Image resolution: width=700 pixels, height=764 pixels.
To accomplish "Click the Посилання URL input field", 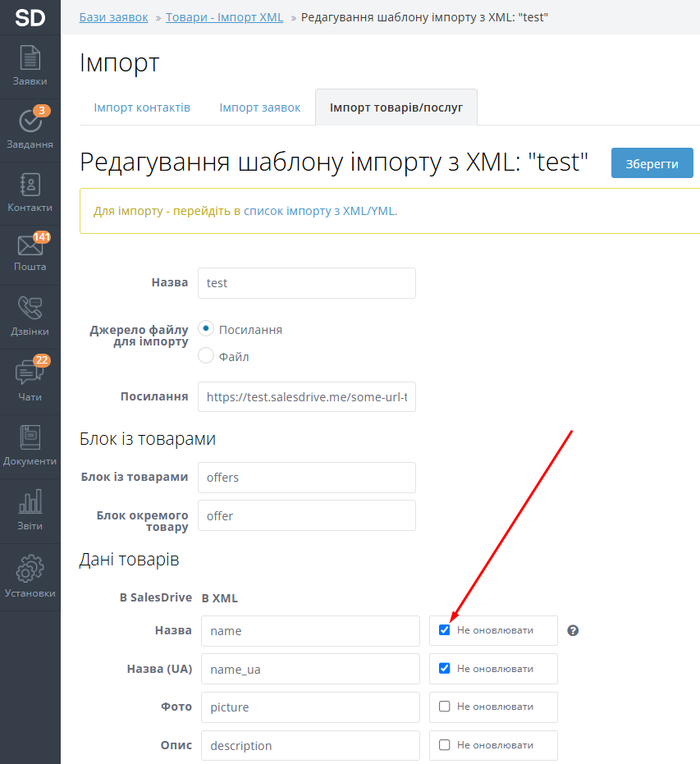I will coord(307,396).
